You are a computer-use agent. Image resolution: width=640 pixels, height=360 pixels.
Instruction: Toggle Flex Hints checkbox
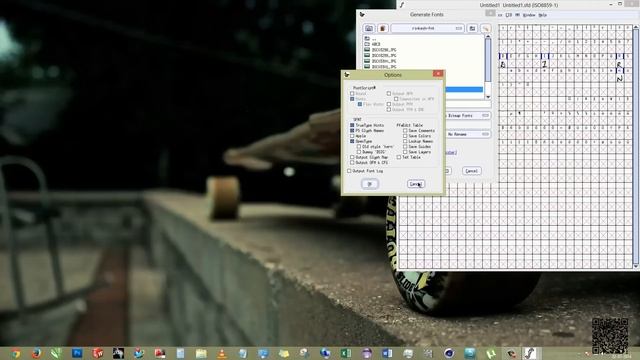pos(360,104)
